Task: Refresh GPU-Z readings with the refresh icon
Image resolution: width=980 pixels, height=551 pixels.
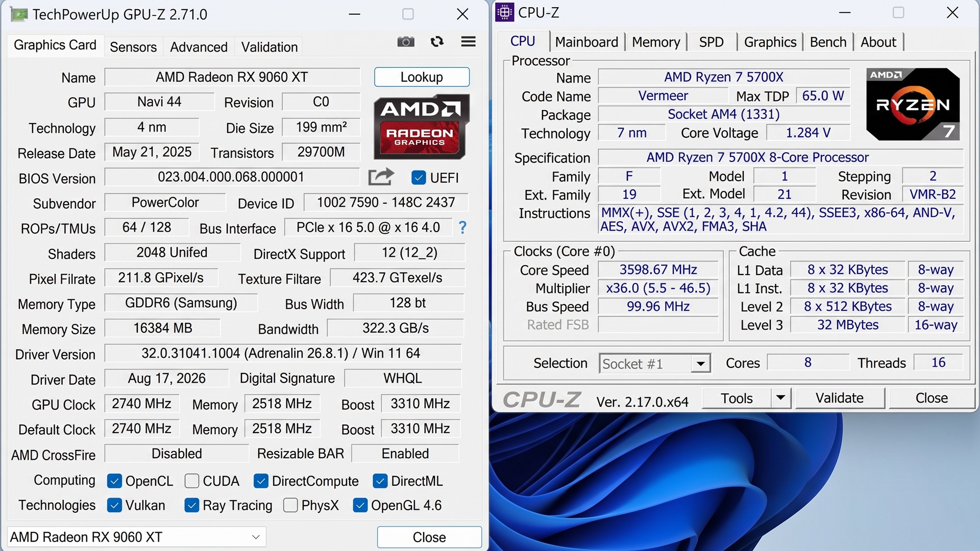Action: click(x=437, y=42)
